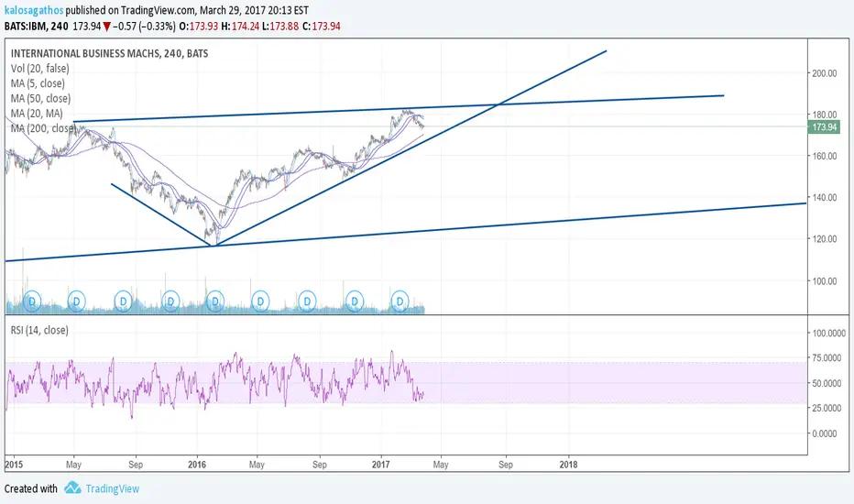Click the May 2016 dividend D marker
854x504 pixels.
pos(260,301)
